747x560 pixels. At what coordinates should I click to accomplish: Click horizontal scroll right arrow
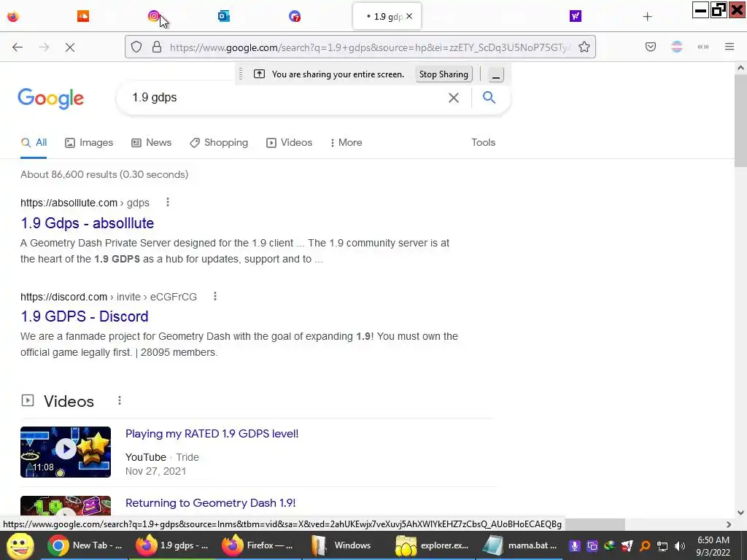pyautogui.click(x=729, y=524)
